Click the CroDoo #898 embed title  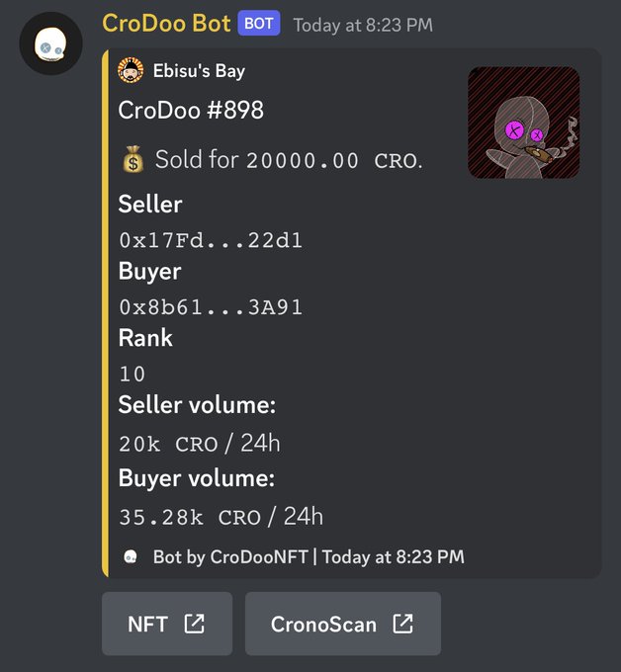pos(191,110)
